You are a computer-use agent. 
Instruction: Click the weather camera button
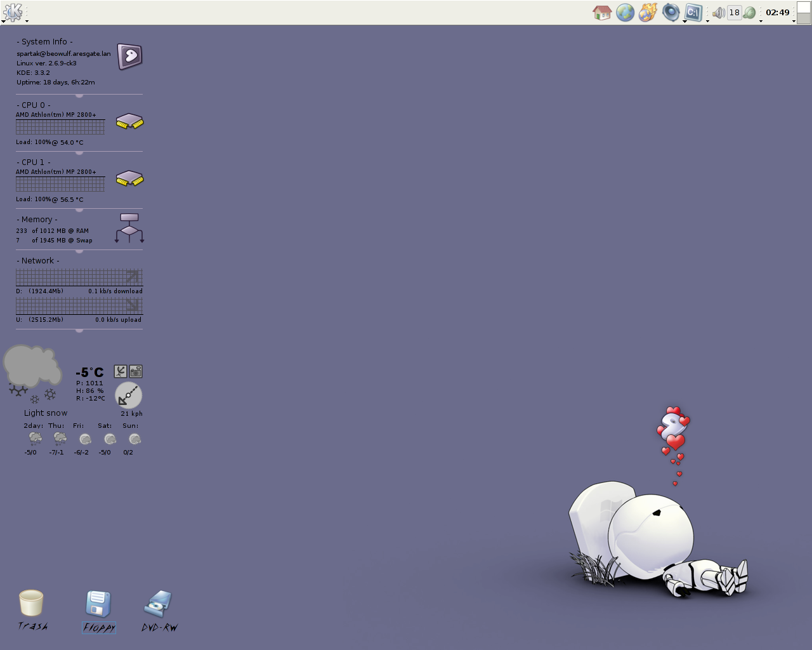coord(136,371)
